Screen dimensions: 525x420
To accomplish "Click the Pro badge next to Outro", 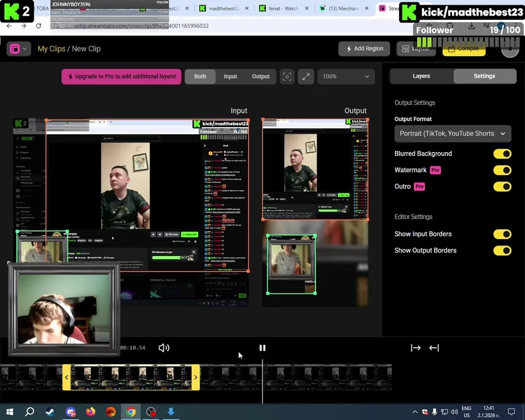I will pos(419,187).
